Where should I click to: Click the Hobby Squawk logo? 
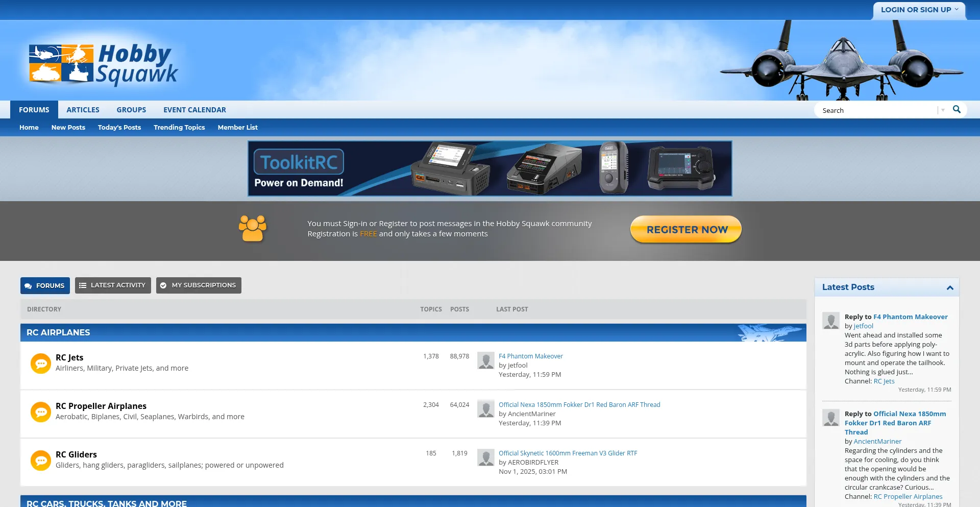[103, 64]
